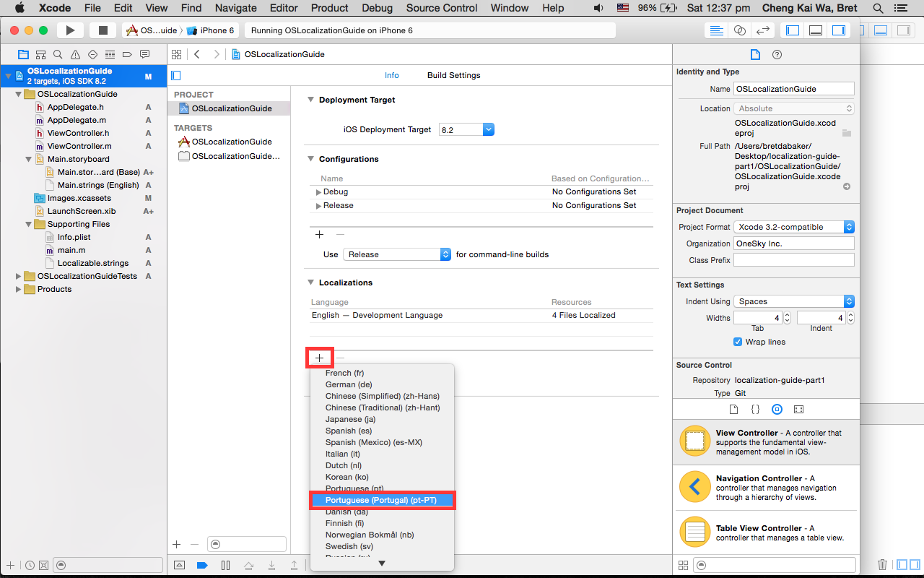
Task: Open the Indent Using dropdown
Action: pyautogui.click(x=794, y=301)
